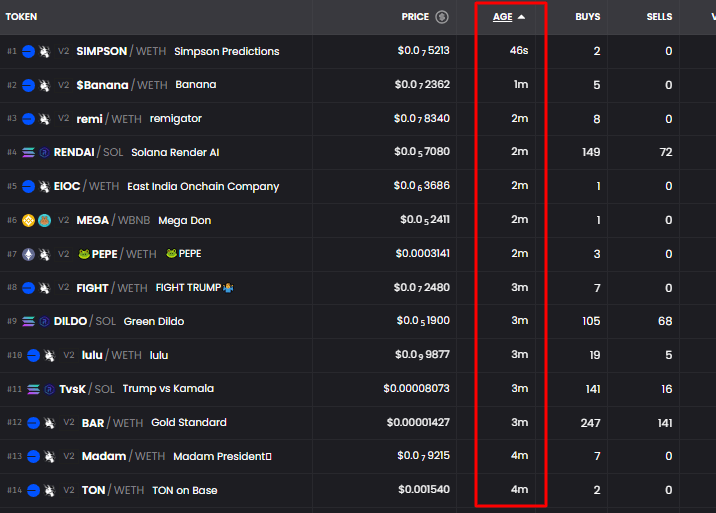Sort by the SELLS column header
The width and height of the screenshot is (716, 513).
[x=659, y=17]
